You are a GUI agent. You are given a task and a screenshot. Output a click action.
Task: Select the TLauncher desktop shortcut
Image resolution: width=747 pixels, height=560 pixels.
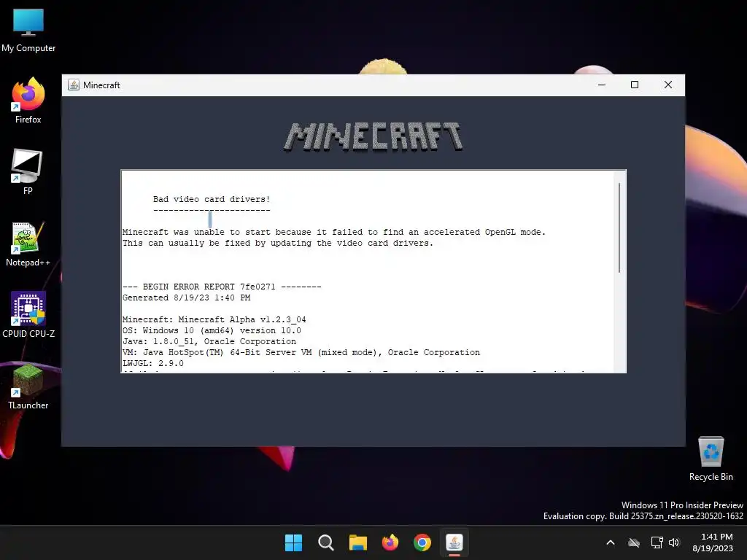(x=28, y=386)
